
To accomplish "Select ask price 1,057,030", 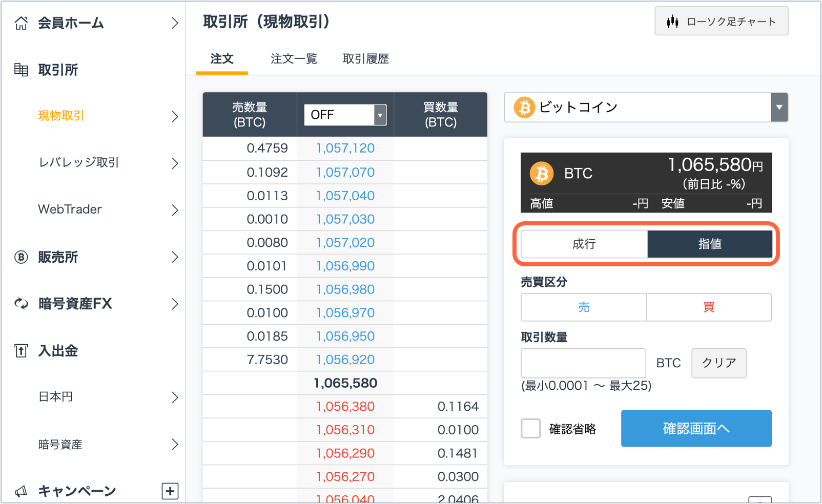I will pos(345,219).
